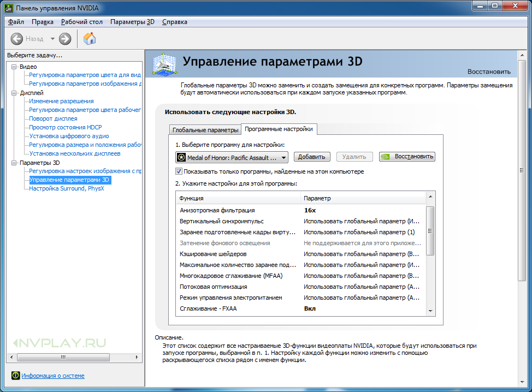Open the Back history dropdown arrow

(52, 39)
